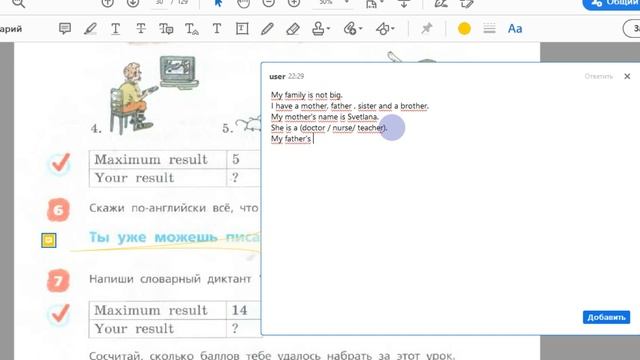Click the value 5 for Maximum result
Image resolution: width=640 pixels, height=360 pixels.
(236, 159)
